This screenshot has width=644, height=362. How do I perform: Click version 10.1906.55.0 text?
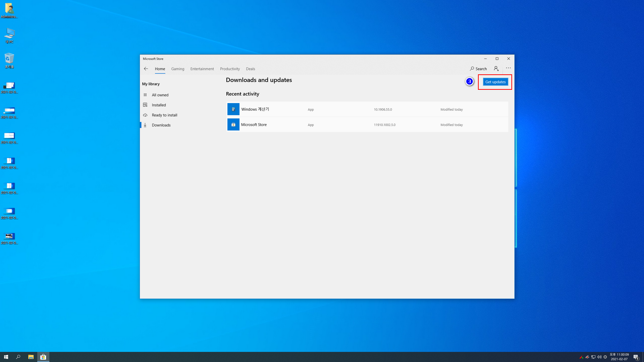coord(383,110)
